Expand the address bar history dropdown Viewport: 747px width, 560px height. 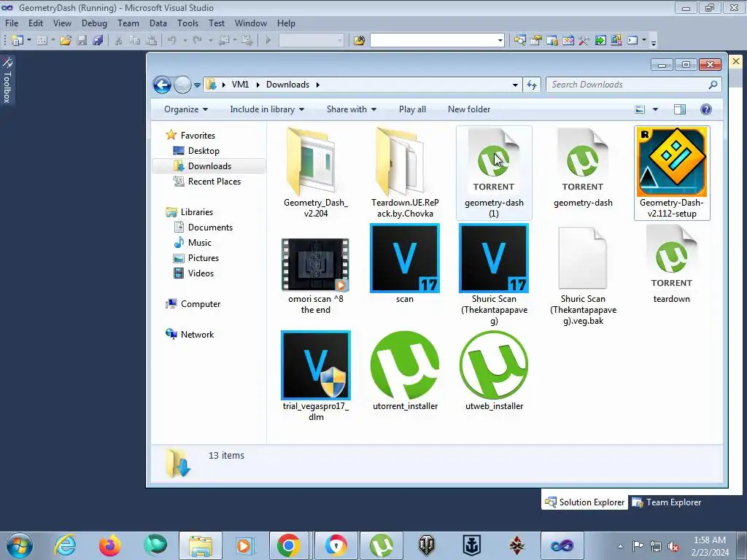click(x=515, y=85)
